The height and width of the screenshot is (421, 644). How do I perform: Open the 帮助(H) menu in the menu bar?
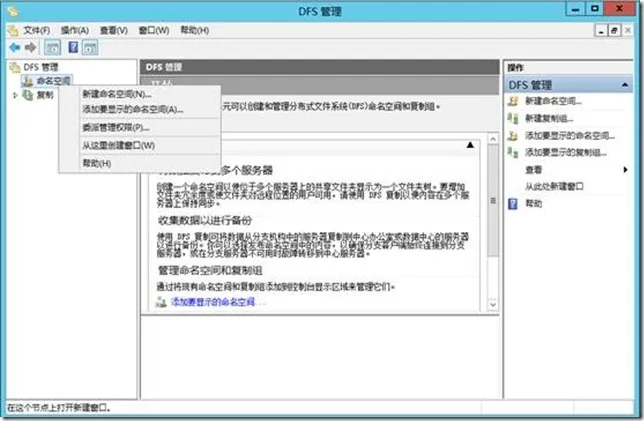(195, 30)
